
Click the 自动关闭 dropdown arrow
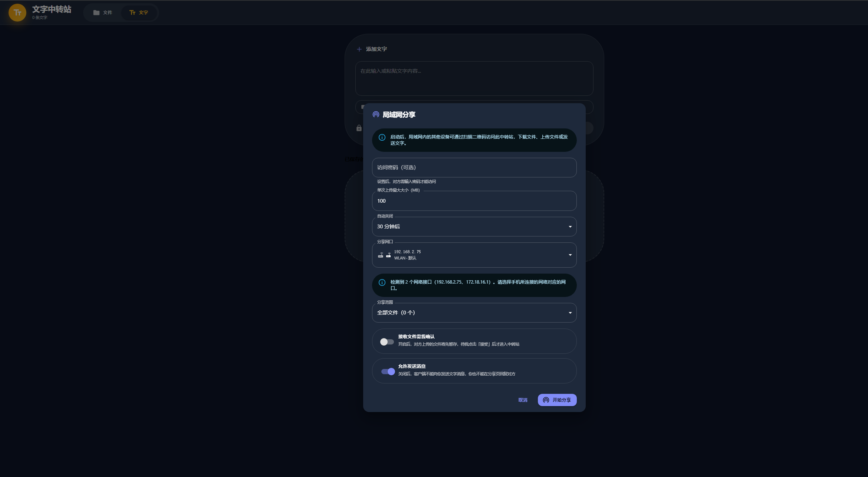coord(570,227)
